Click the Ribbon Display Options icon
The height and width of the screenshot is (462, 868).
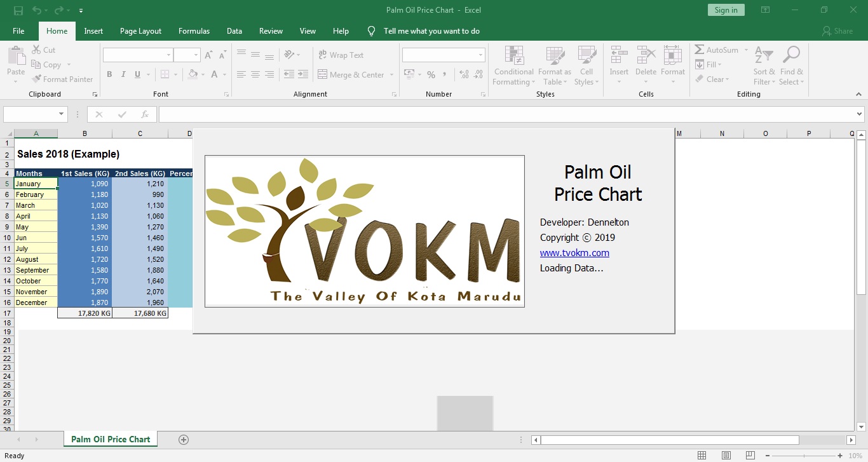pyautogui.click(x=766, y=10)
